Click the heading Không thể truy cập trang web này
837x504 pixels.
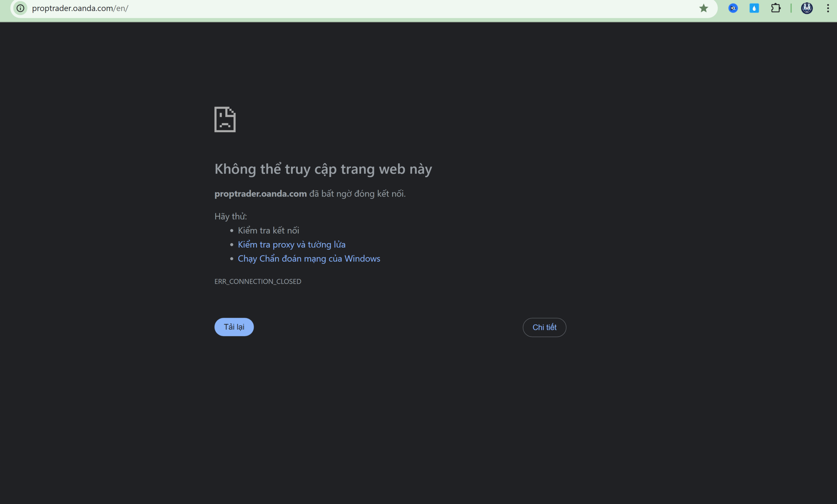click(x=323, y=169)
